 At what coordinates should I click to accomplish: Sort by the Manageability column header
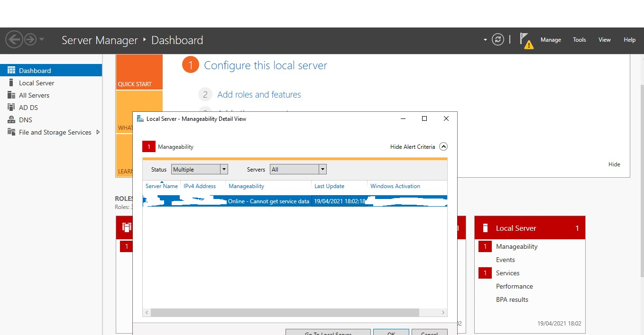247,186
